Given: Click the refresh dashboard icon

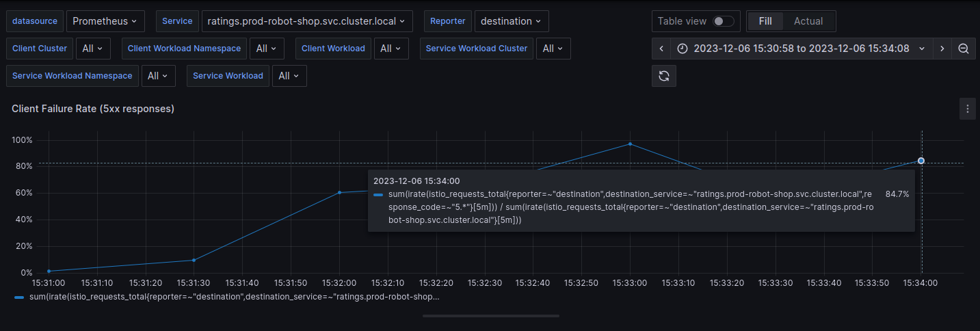Looking at the screenshot, I should coord(663,76).
